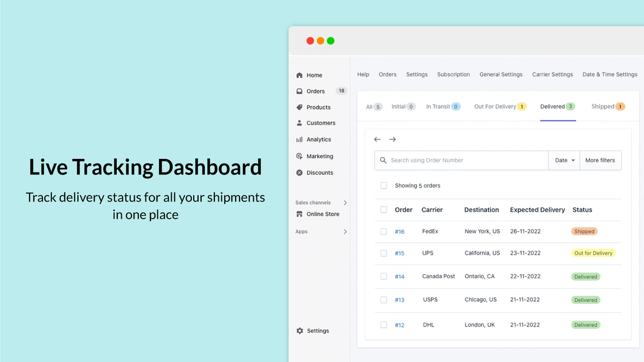Open the Help menu item
The image size is (644, 362).
(x=363, y=74)
